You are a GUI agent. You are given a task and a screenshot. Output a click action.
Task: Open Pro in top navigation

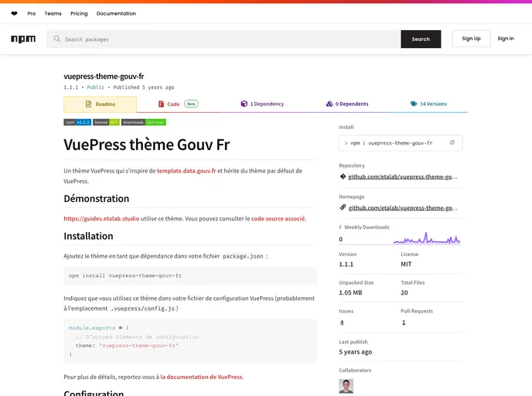click(32, 14)
